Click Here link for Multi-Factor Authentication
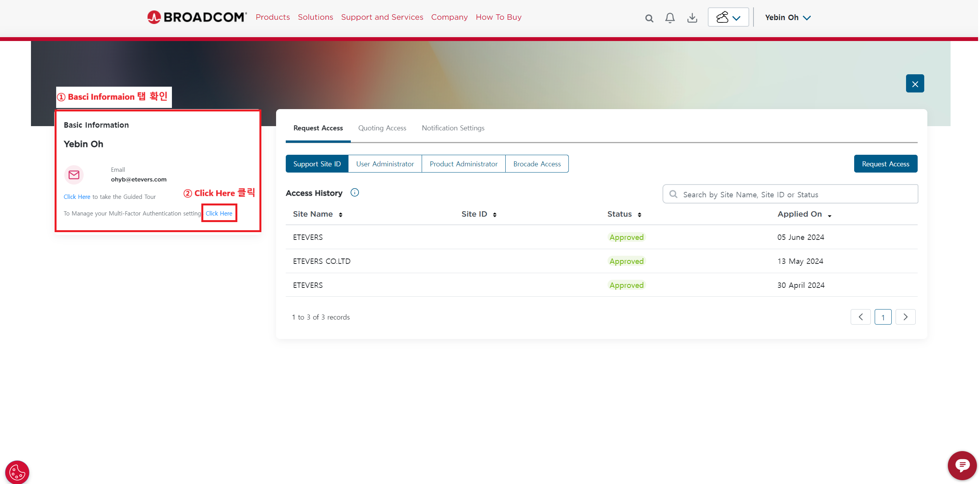The height and width of the screenshot is (484, 980). coord(219,214)
